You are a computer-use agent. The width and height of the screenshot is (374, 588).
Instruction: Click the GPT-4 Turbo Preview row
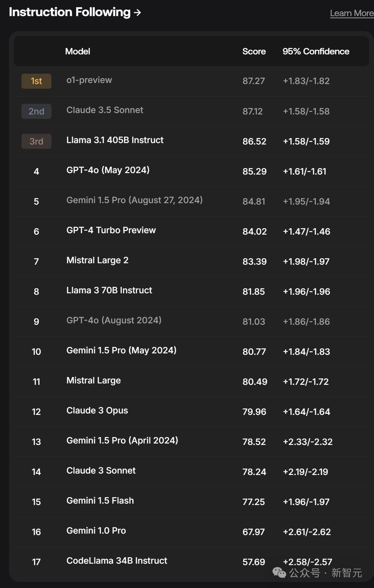pyautogui.click(x=111, y=230)
